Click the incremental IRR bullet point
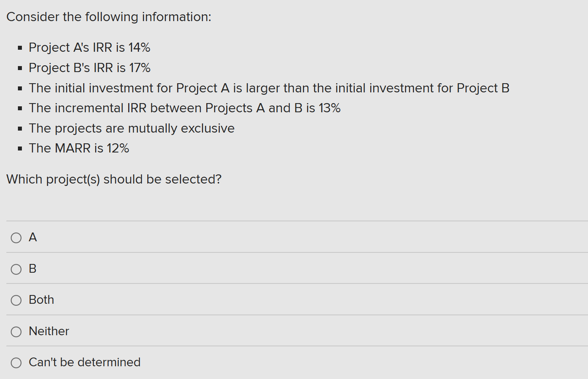588x379 pixels. pyautogui.click(x=185, y=108)
